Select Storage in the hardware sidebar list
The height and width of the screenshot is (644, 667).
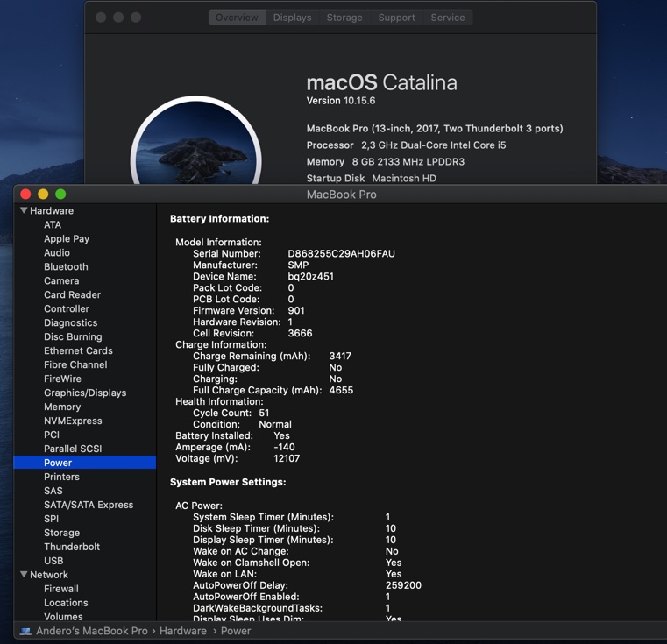[61, 533]
